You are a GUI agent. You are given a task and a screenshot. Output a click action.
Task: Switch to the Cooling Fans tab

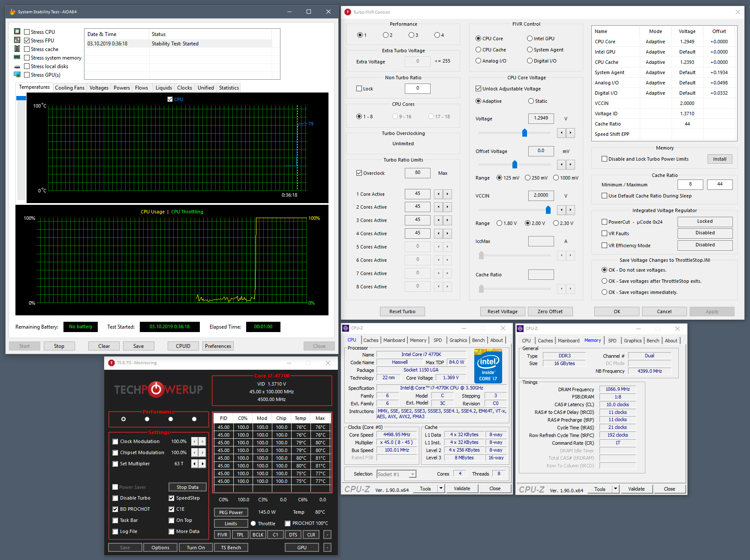tap(70, 88)
